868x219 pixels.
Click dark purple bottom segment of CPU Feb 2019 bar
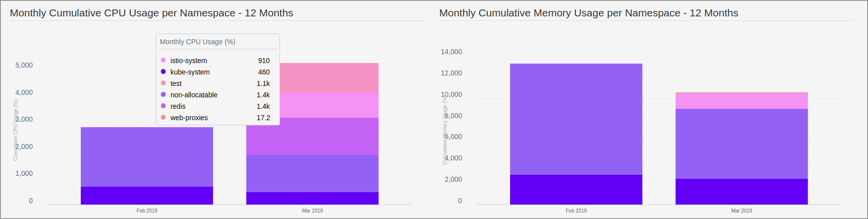coord(147,195)
